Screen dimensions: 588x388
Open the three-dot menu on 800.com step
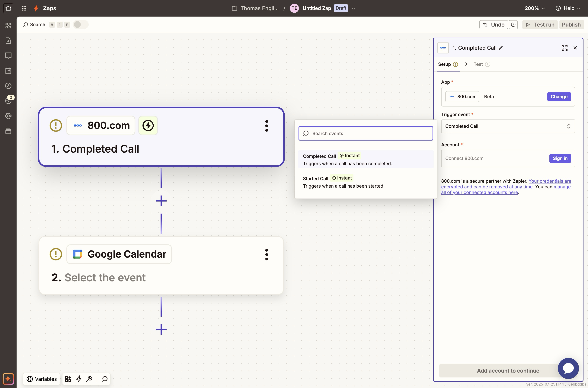(x=267, y=126)
